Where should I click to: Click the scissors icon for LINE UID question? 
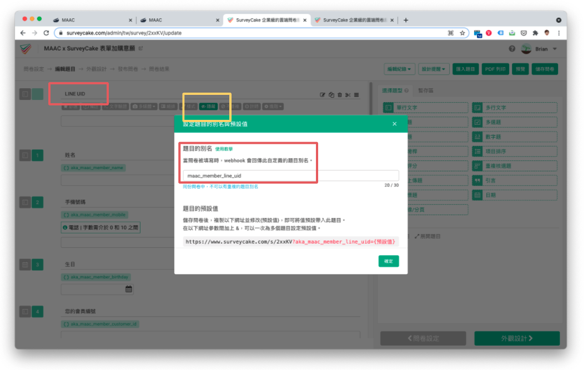tap(348, 95)
